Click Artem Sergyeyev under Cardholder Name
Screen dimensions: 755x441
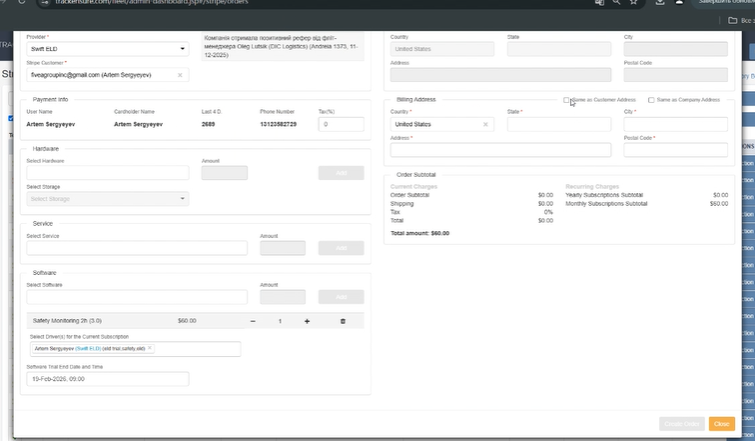138,124
